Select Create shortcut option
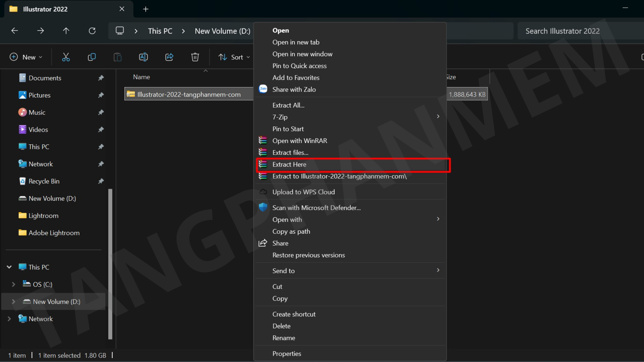The width and height of the screenshot is (644, 362). (350, 314)
